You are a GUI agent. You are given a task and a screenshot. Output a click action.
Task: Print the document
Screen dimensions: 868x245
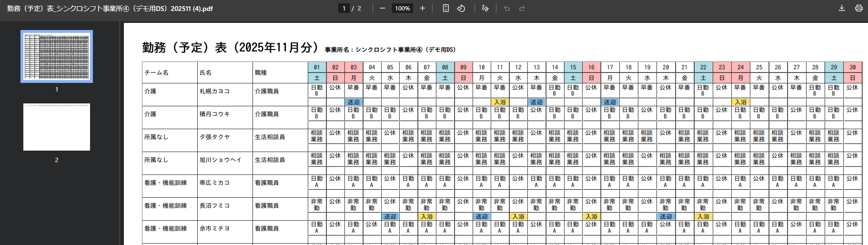(x=858, y=9)
